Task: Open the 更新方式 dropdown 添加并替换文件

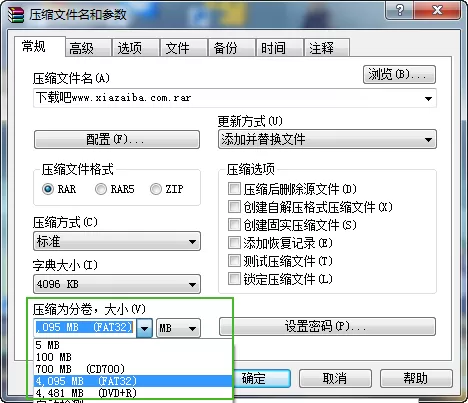Action: click(x=327, y=139)
